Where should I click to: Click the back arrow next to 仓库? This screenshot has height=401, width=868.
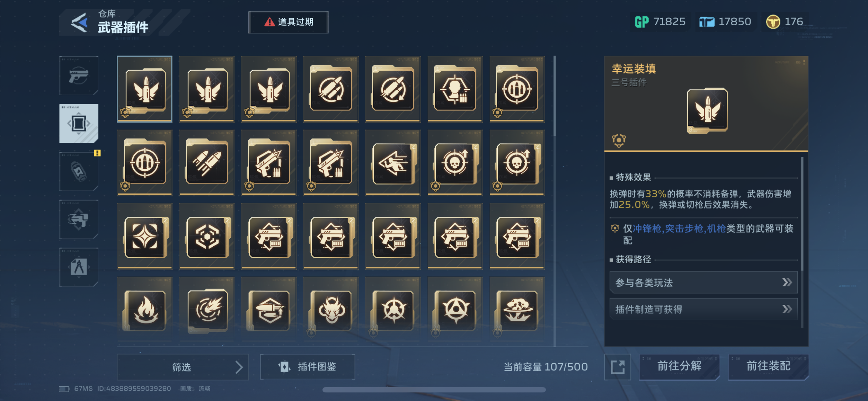[79, 23]
